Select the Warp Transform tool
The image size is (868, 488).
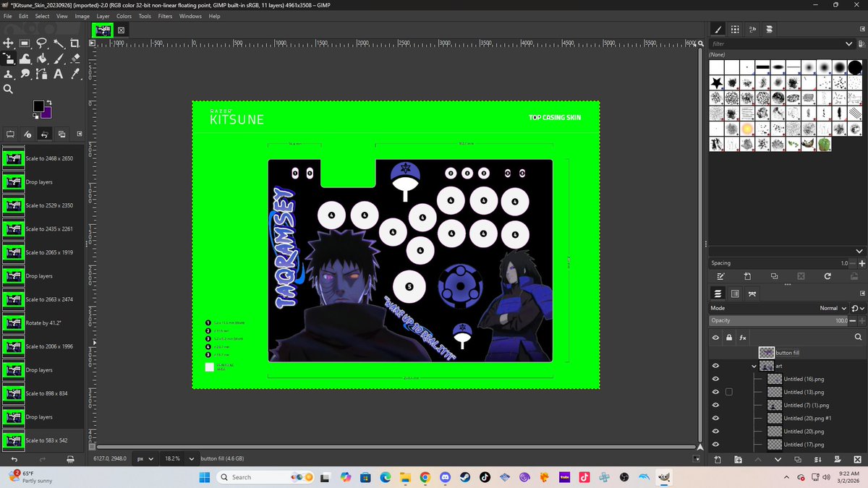(x=25, y=59)
